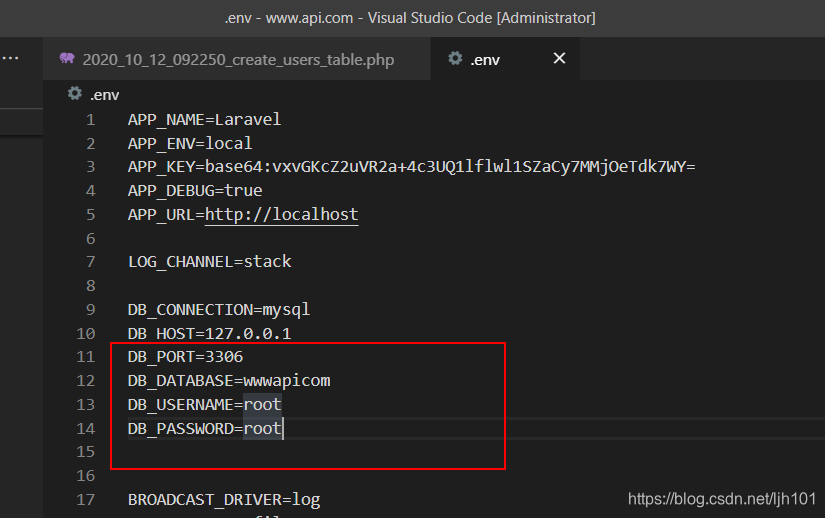Click line number 6 in gutter
Viewport: 825px width, 518px height.
(90, 239)
